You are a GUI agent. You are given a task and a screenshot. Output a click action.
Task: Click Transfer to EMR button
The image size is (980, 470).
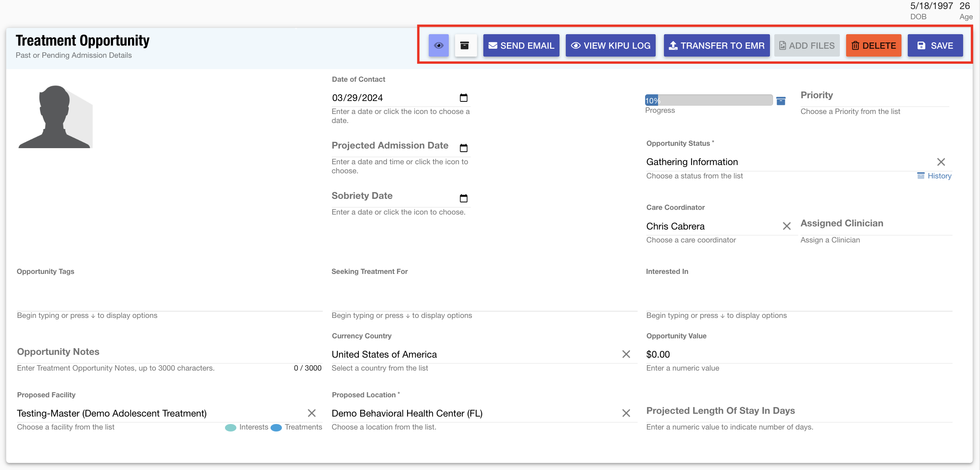(x=716, y=46)
